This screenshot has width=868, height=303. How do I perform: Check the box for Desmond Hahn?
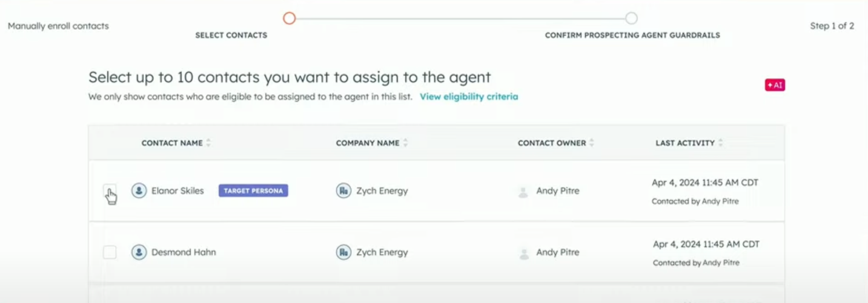110,252
